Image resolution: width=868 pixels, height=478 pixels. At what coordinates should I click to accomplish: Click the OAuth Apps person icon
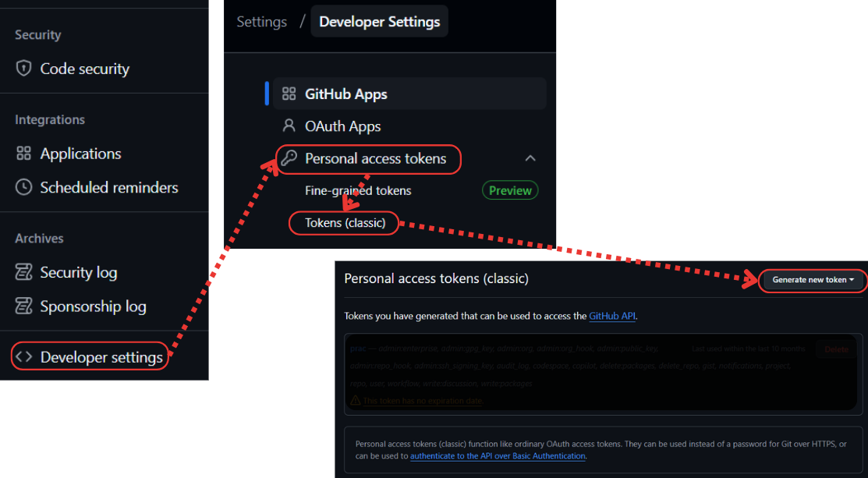tap(289, 126)
